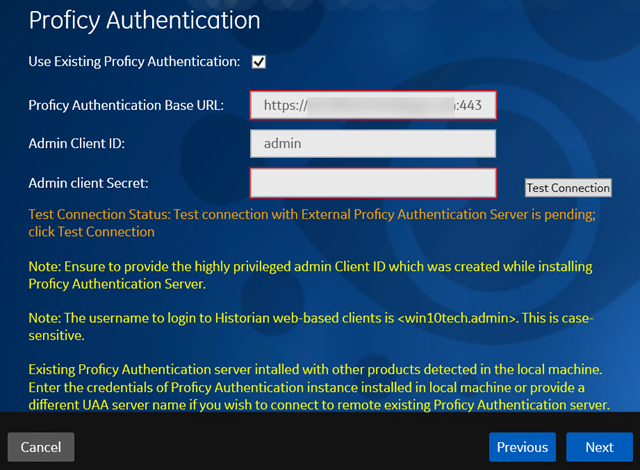Click the Admin client Secret label
Screen dimensions: 640x470
coord(88,183)
